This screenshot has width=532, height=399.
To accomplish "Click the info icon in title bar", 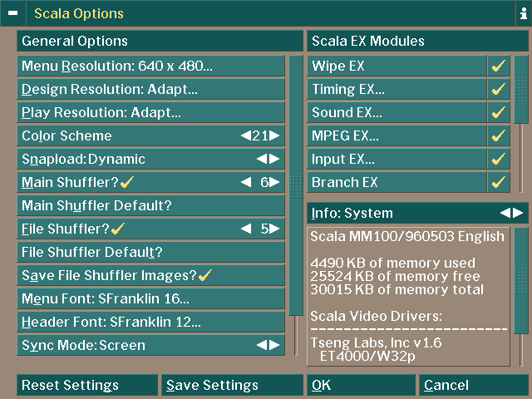I will point(522,13).
